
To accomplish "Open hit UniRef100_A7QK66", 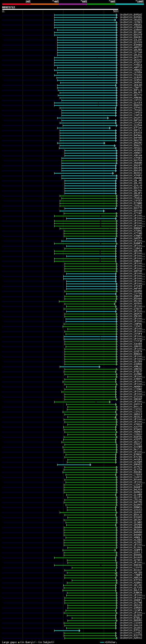I will [x=131, y=27].
